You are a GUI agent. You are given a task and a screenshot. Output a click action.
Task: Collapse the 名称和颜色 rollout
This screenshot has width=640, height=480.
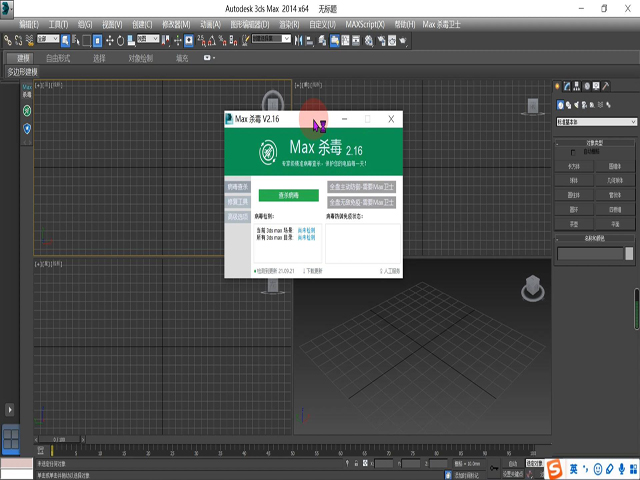(594, 238)
